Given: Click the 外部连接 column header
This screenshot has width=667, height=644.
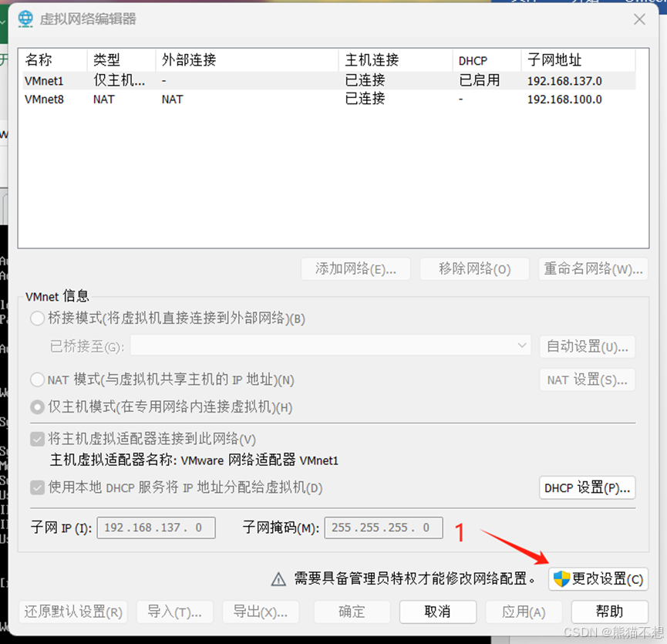Looking at the screenshot, I should (x=248, y=60).
